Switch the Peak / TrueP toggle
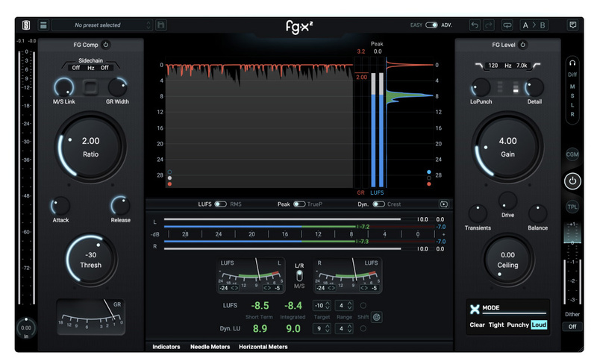The width and height of the screenshot is (597, 364). click(x=299, y=204)
